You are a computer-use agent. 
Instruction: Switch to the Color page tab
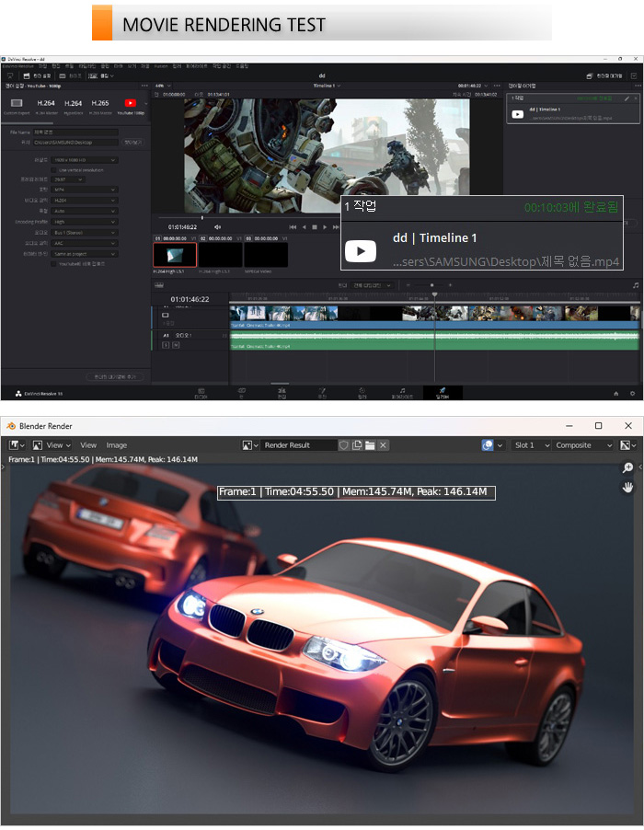(x=362, y=393)
